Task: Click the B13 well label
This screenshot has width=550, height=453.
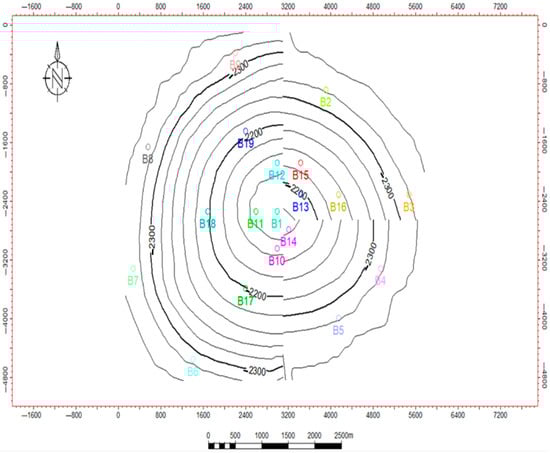Action: point(300,207)
